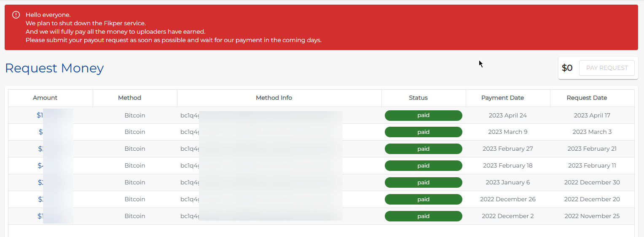Screen dimensions: 644x237
Task: Click the Method Info column header
Action: click(x=274, y=98)
